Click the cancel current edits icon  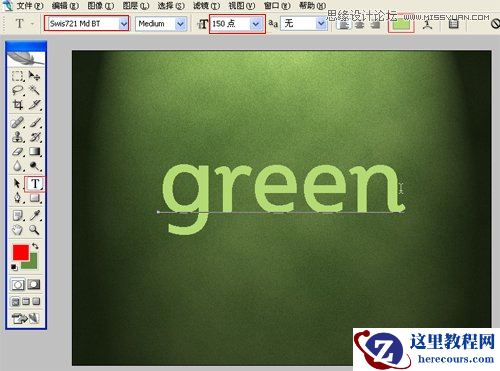[x=495, y=24]
